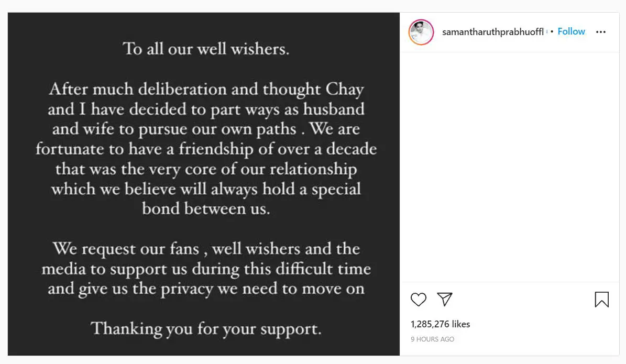Click the partially hidden verified badge after username
The width and height of the screenshot is (626, 364).
(547, 31)
